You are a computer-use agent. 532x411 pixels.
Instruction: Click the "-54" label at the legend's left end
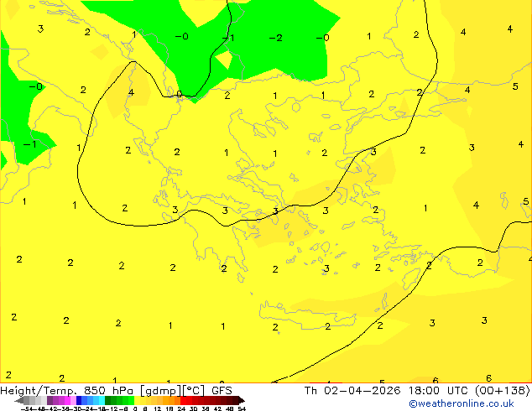point(27,409)
